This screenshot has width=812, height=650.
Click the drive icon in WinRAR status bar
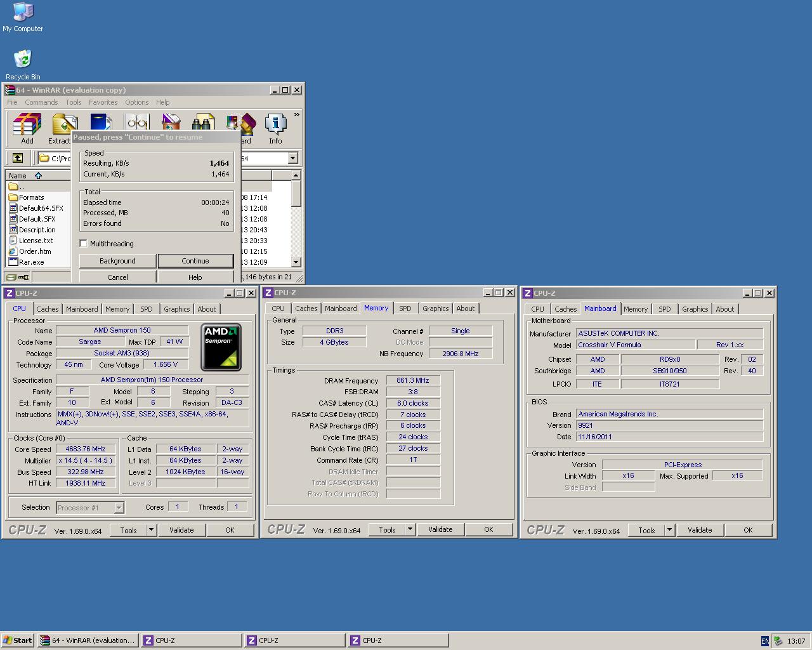point(11,277)
